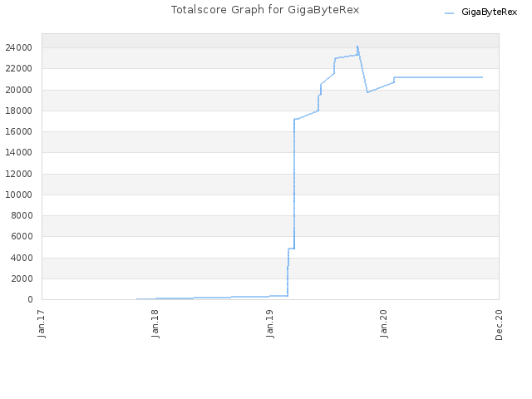
Task: Select the 20000 y-axis label
Action: (x=18, y=90)
